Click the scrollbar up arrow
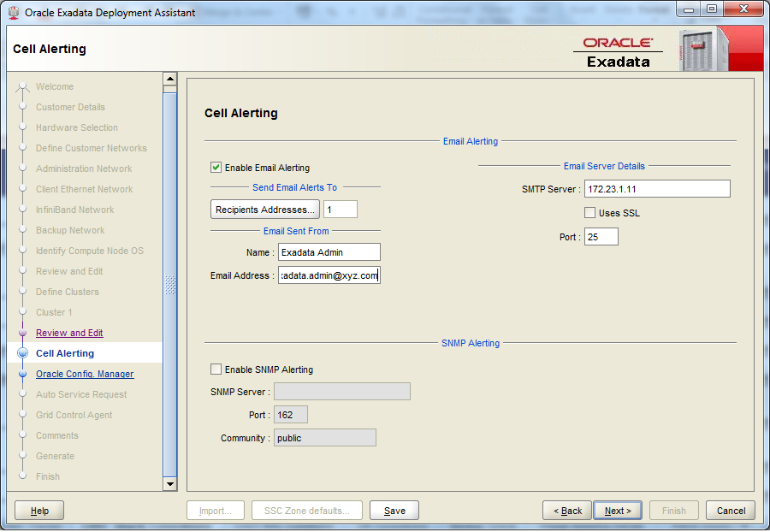Viewport: 770px width, 532px height. 170,78
